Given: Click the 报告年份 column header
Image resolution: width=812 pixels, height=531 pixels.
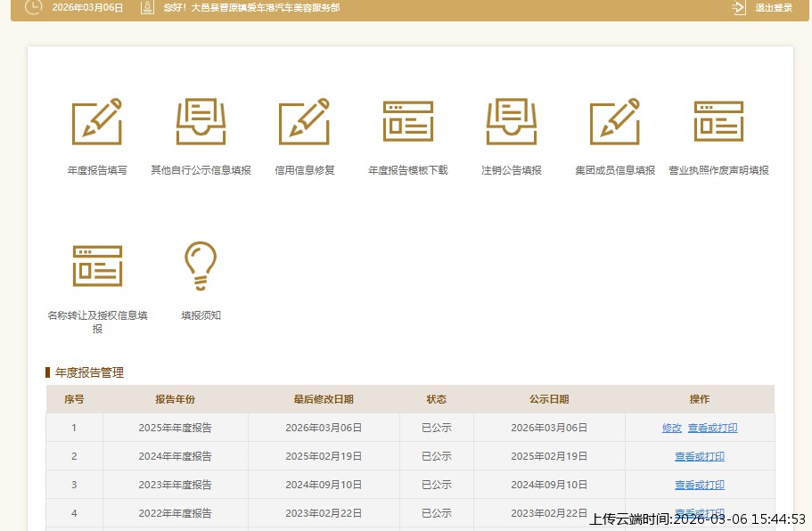Looking at the screenshot, I should (x=175, y=399).
